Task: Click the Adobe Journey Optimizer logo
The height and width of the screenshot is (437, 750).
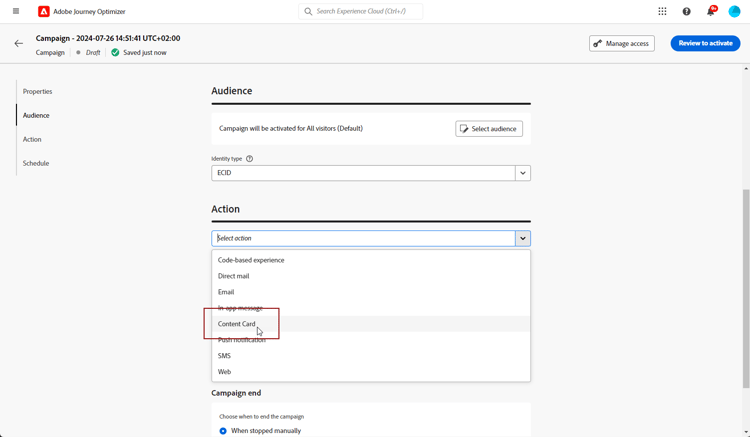Action: 44,12
